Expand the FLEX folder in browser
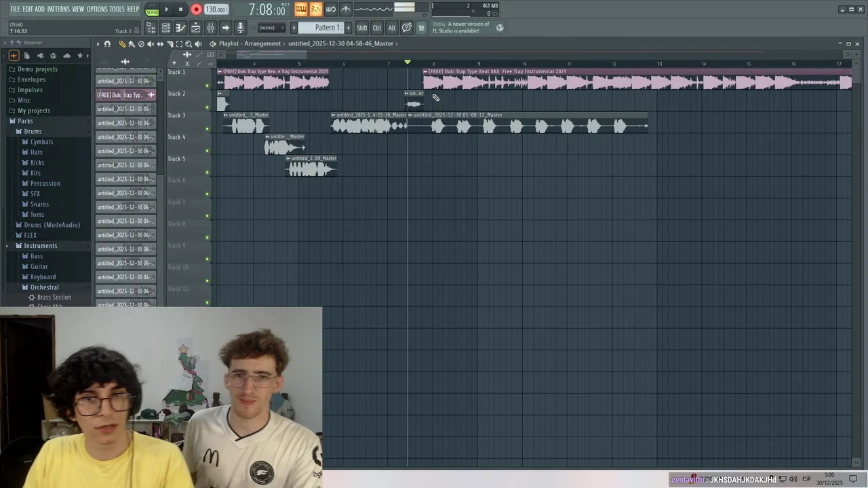868x488 pixels. coord(30,236)
